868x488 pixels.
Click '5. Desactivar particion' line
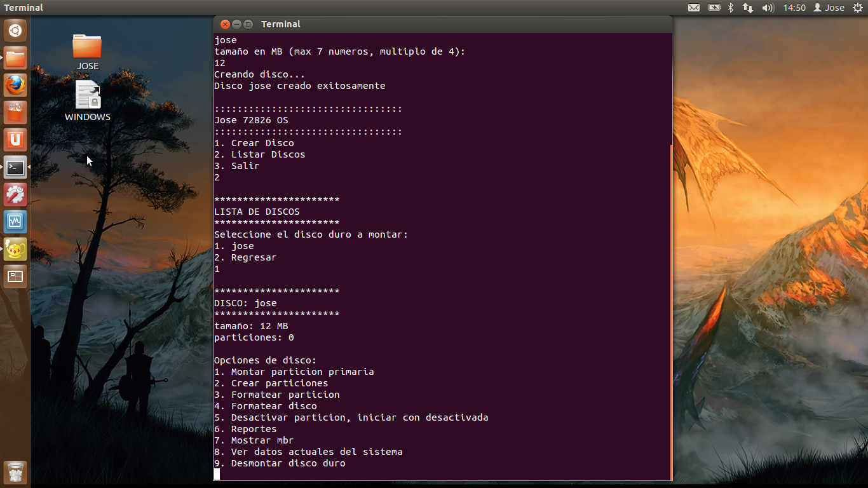(351, 417)
